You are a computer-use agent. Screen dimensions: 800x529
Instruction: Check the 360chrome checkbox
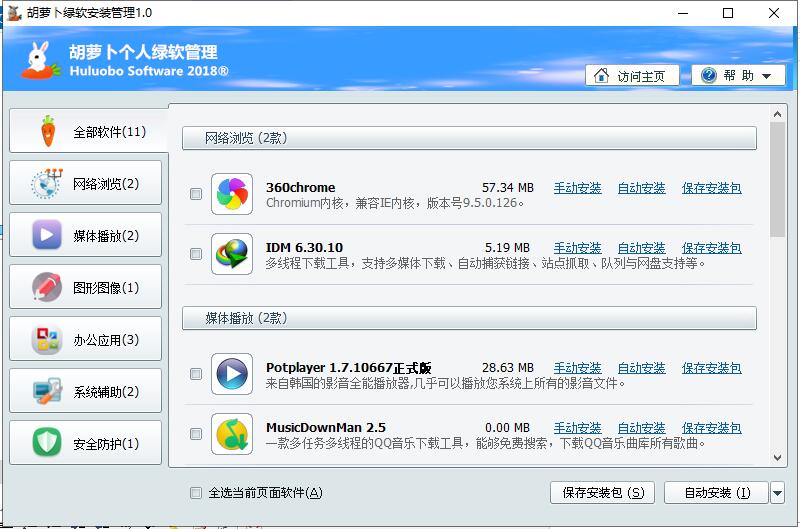[196, 194]
